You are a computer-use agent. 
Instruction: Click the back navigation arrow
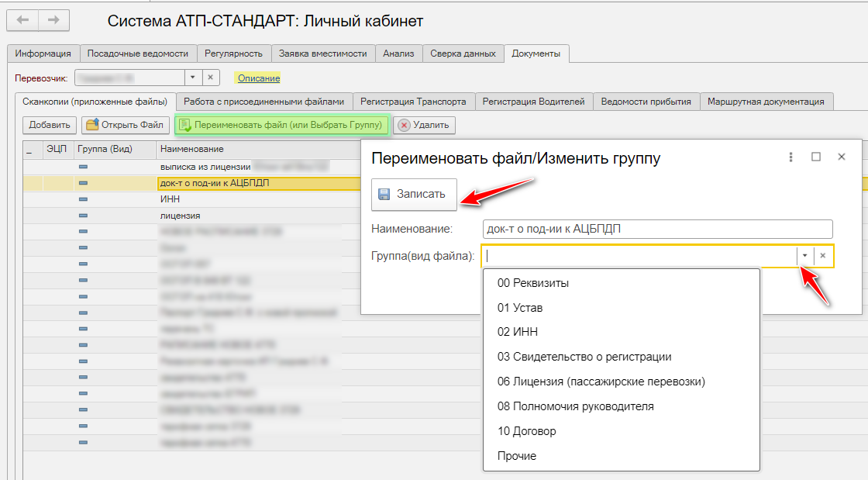(22, 20)
